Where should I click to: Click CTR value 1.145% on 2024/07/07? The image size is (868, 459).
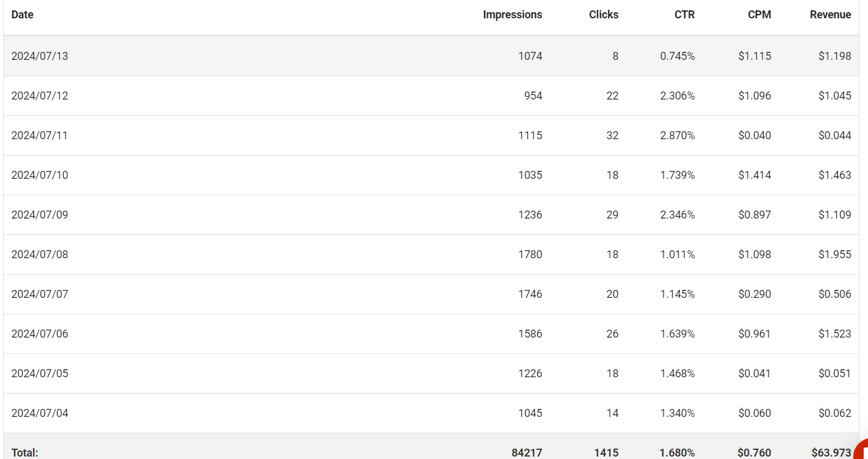[x=677, y=294]
